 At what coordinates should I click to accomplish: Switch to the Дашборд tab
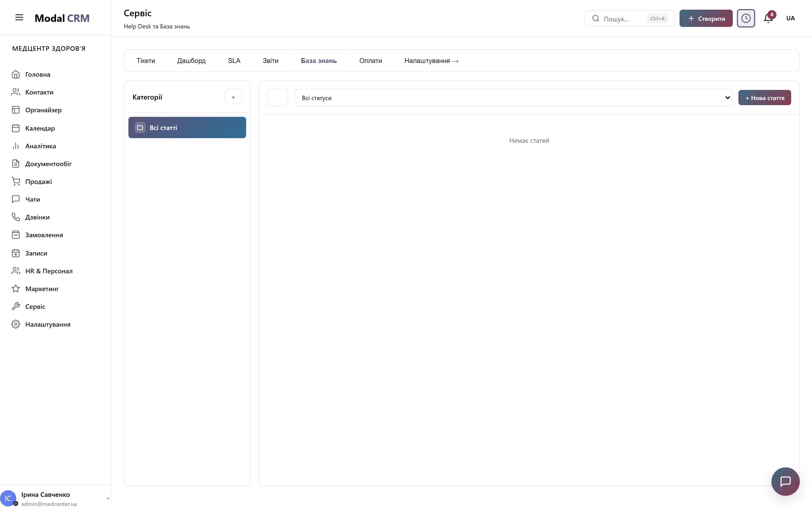point(191,60)
